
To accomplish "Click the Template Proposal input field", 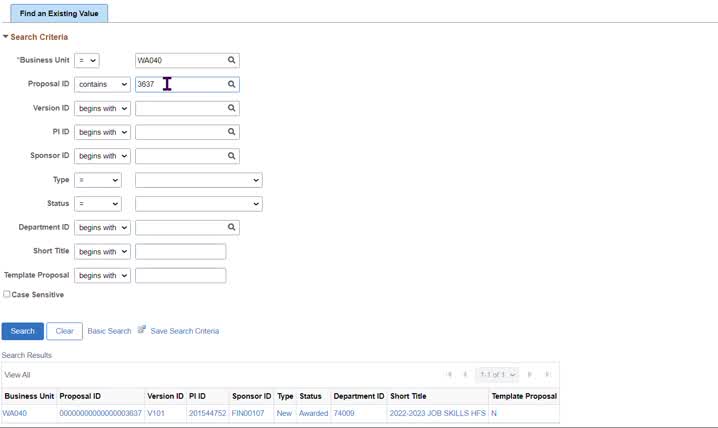I will click(x=180, y=276).
